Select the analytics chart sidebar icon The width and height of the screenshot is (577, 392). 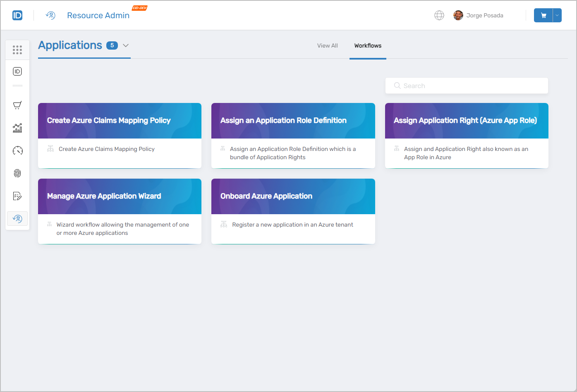pyautogui.click(x=17, y=128)
